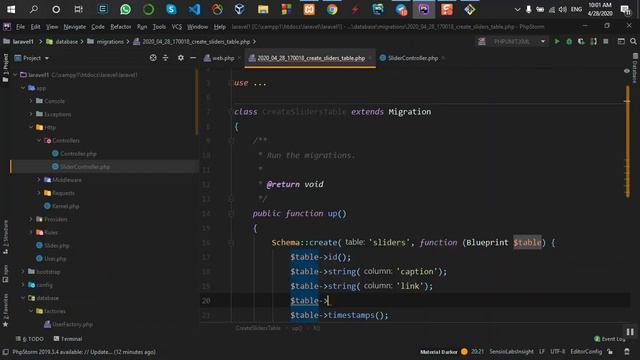640x360 pixels.
Task: Open the Event Log
Action: pyautogui.click(x=610, y=339)
